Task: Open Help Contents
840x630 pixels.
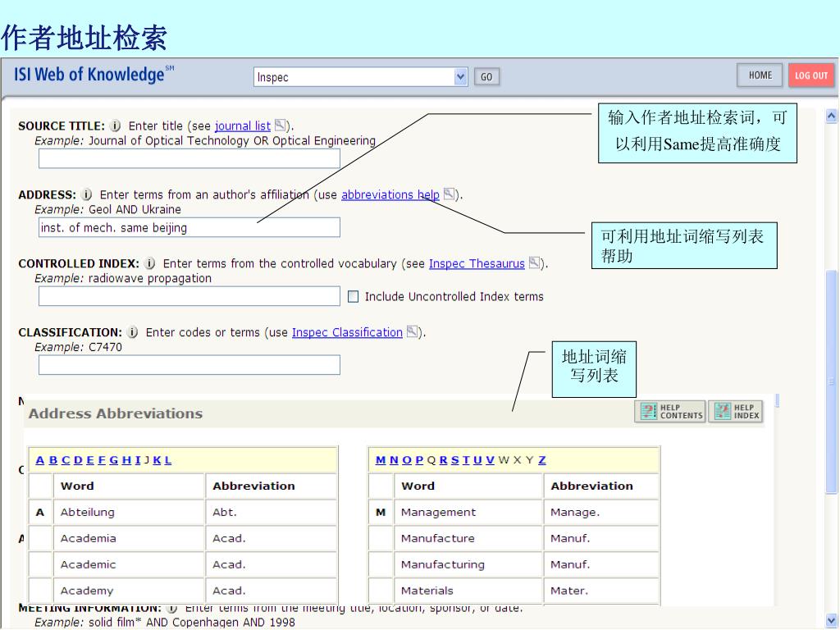Action: click(x=670, y=412)
